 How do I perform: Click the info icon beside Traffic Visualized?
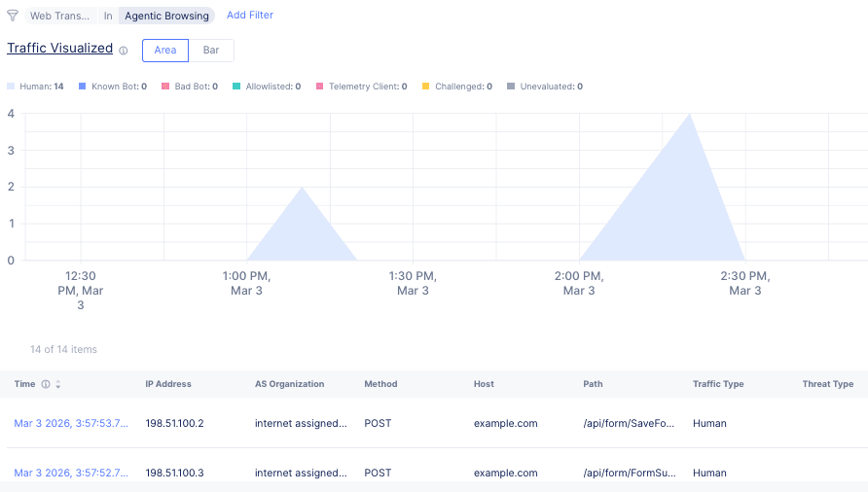click(x=124, y=51)
